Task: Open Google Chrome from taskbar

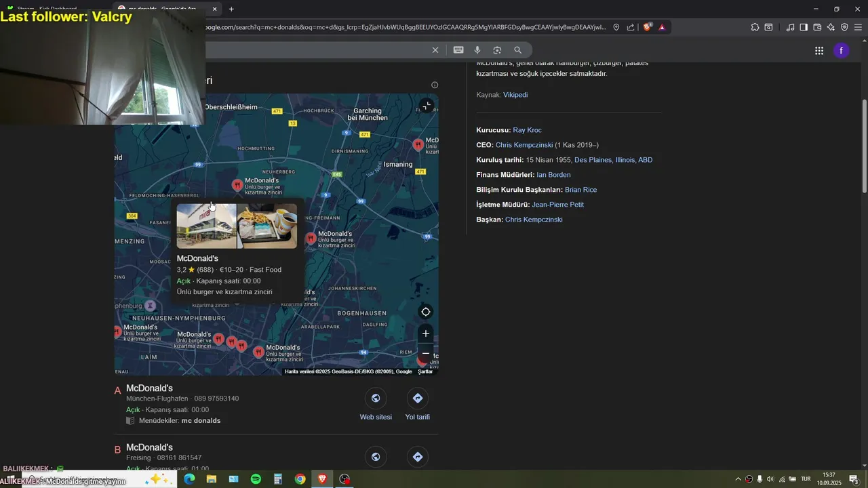Action: click(300, 479)
